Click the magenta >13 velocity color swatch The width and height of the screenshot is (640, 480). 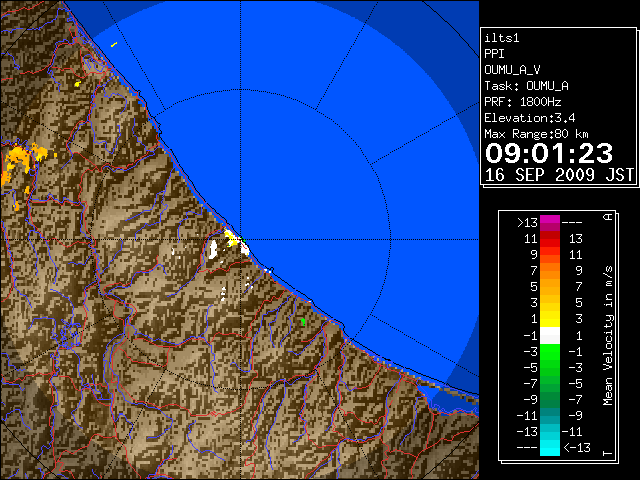(x=550, y=223)
